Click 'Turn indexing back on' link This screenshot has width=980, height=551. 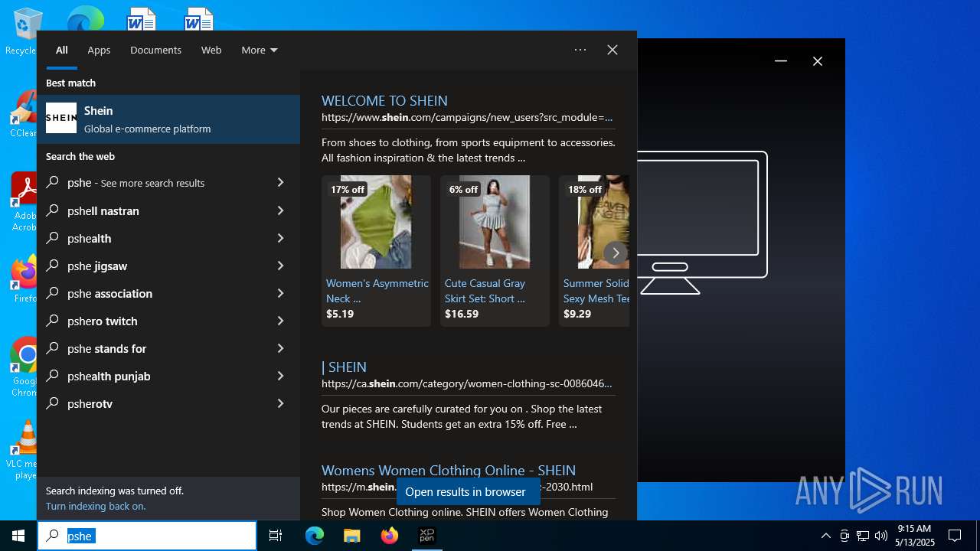pyautogui.click(x=96, y=506)
